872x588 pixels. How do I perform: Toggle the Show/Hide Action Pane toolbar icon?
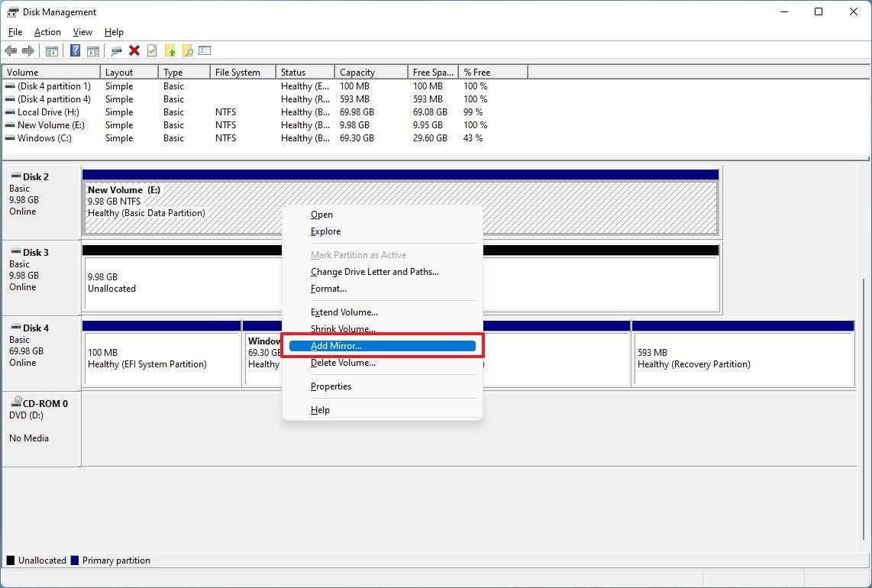[x=92, y=50]
